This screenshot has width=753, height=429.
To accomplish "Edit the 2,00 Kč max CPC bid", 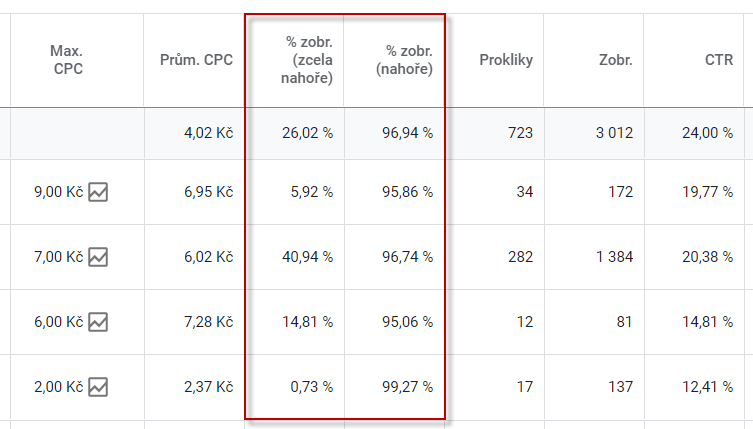I will (58, 386).
